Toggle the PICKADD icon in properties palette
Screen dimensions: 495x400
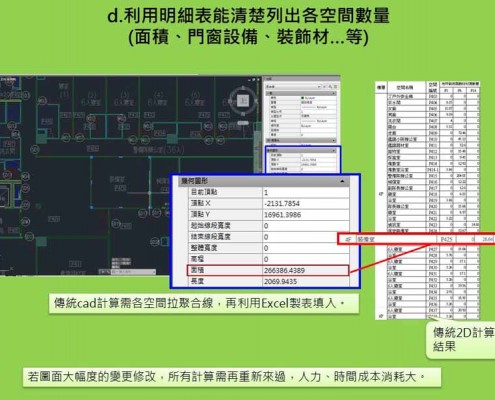325,87
